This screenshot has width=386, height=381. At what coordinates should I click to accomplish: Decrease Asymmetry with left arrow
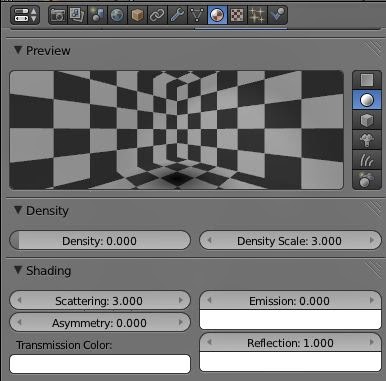coord(19,322)
